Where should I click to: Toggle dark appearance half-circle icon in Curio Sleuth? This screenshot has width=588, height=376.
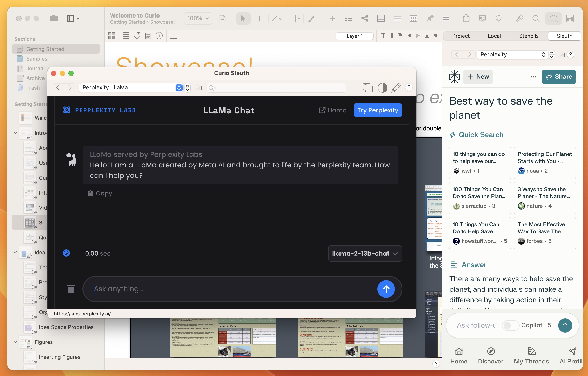click(x=382, y=88)
